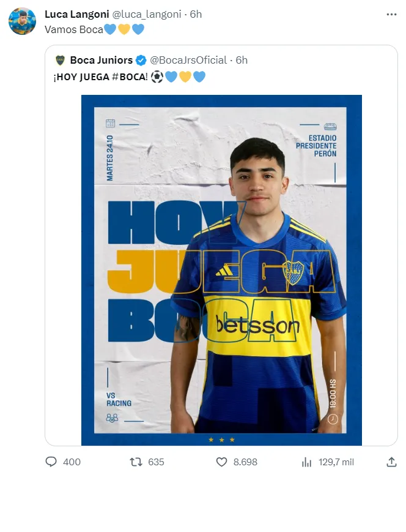This screenshot has width=406, height=532.
Task: Click the Boca Juniors crest avatar
Action: point(60,60)
